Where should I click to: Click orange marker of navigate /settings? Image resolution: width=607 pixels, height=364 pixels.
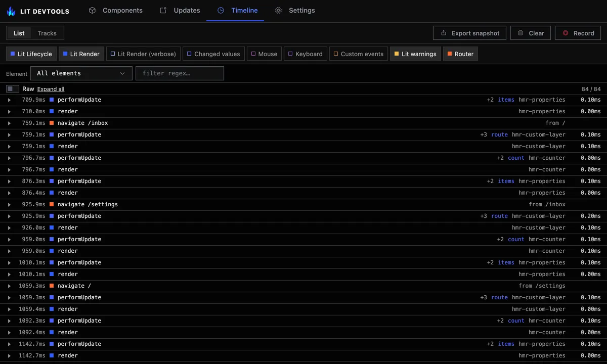52,204
